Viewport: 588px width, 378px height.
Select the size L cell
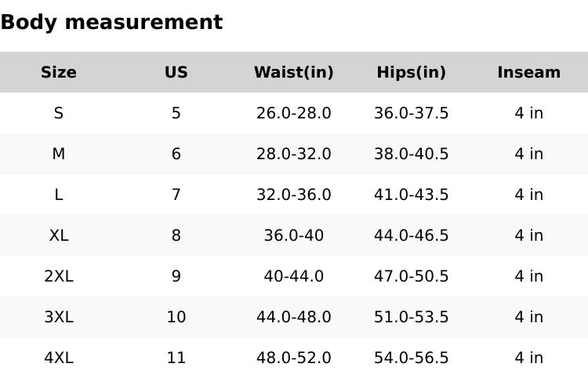pos(59,195)
